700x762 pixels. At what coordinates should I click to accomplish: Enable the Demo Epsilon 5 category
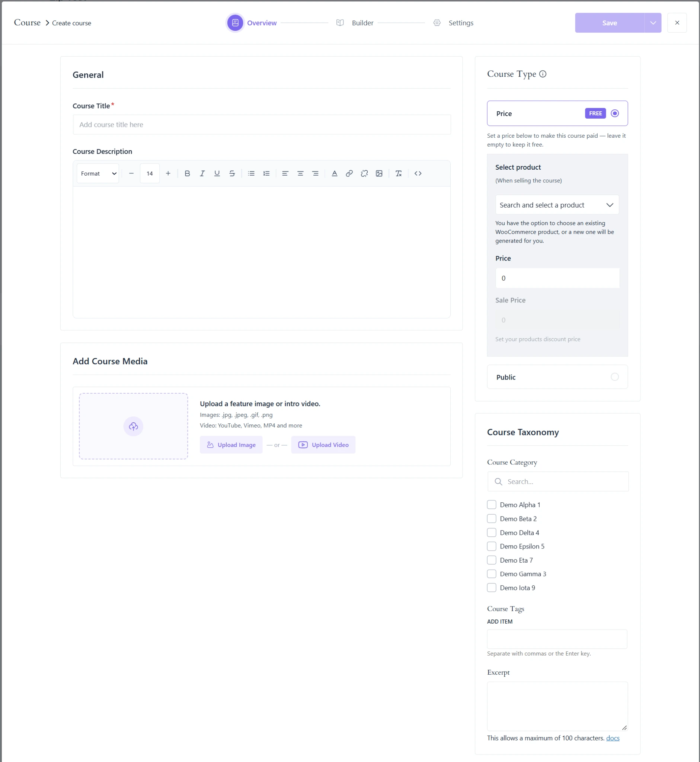[492, 547]
